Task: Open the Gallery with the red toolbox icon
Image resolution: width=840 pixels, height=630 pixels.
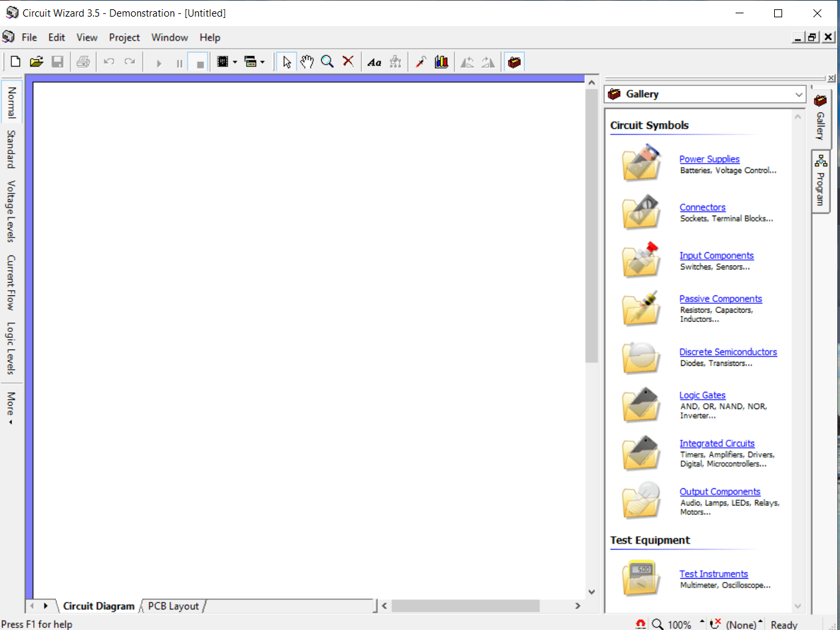Action: [x=514, y=61]
